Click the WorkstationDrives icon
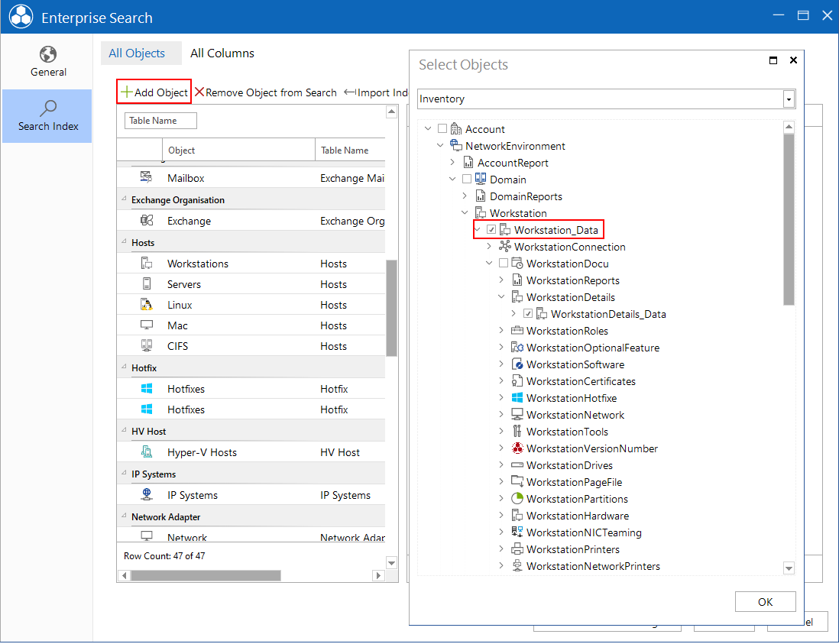This screenshot has width=839, height=644. pos(517,464)
